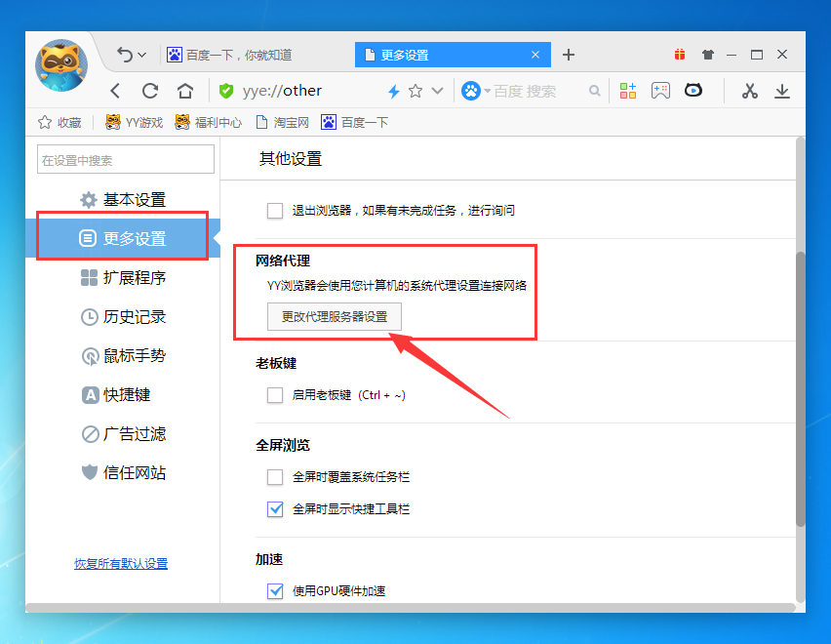Viewport: 831px width, 644px height.
Task: Click the 恢复所有默认设置 link
Action: point(121,563)
